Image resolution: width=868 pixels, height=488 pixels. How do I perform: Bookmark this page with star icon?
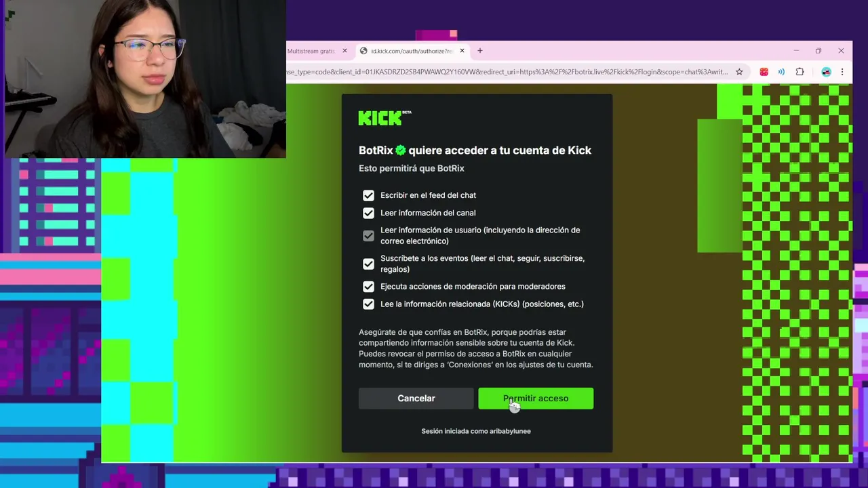tap(739, 72)
